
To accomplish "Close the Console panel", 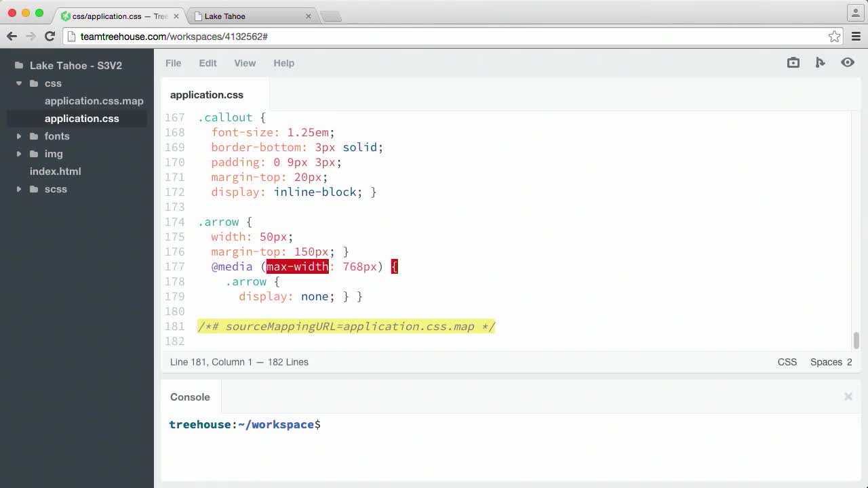I will coord(848,396).
